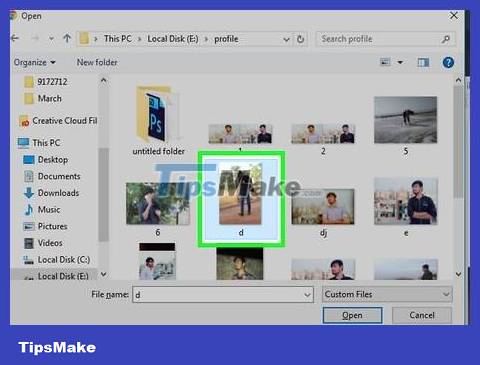The image size is (480, 365).
Task: Select the untitled folder item
Action: pos(158,120)
